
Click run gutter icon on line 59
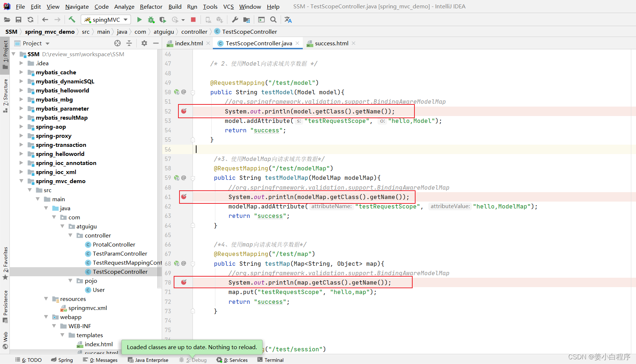(x=177, y=178)
